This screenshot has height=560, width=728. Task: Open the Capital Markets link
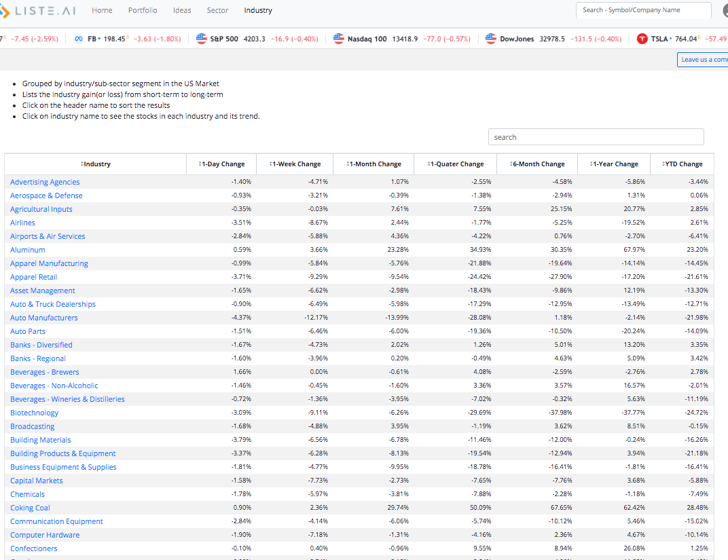(37, 480)
